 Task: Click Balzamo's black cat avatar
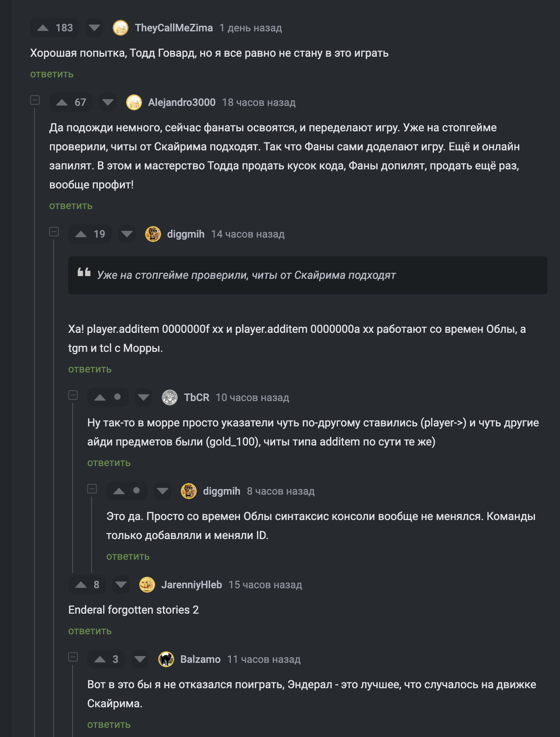(166, 659)
